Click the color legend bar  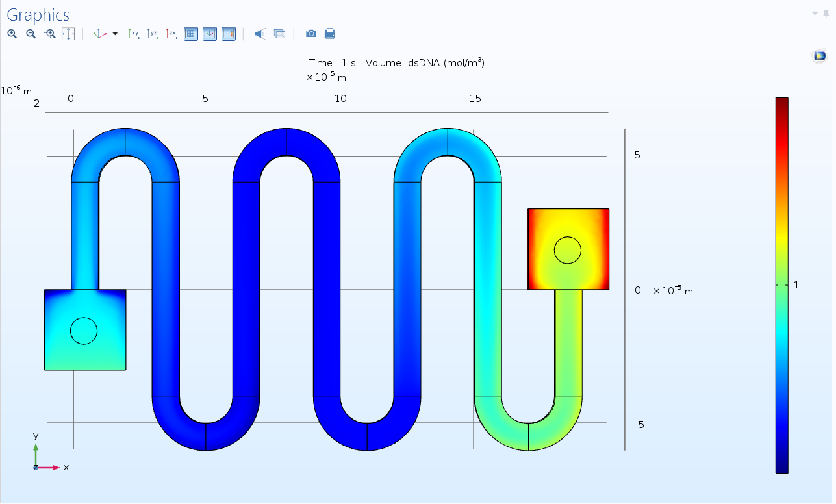[x=781, y=286]
